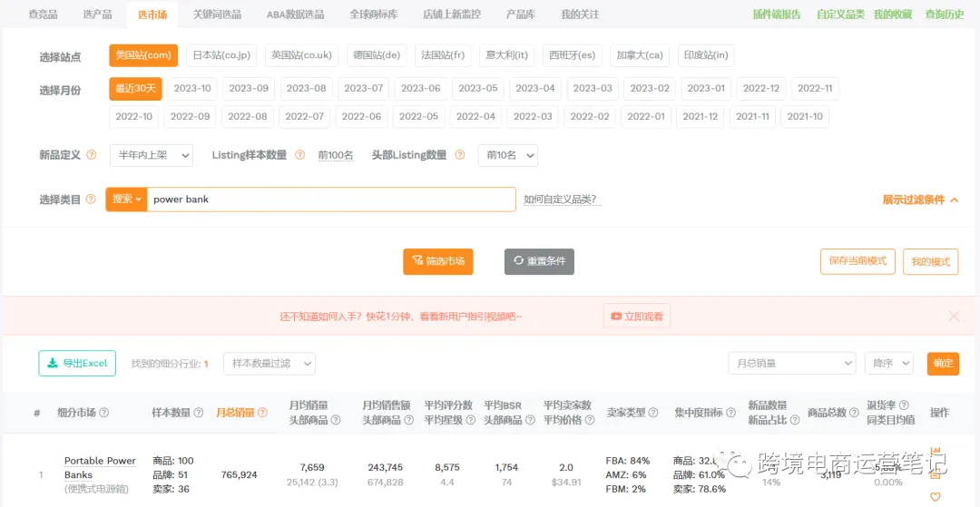980x507 pixels.
Task: Click the 月总销量 column header
Action: click(x=235, y=413)
